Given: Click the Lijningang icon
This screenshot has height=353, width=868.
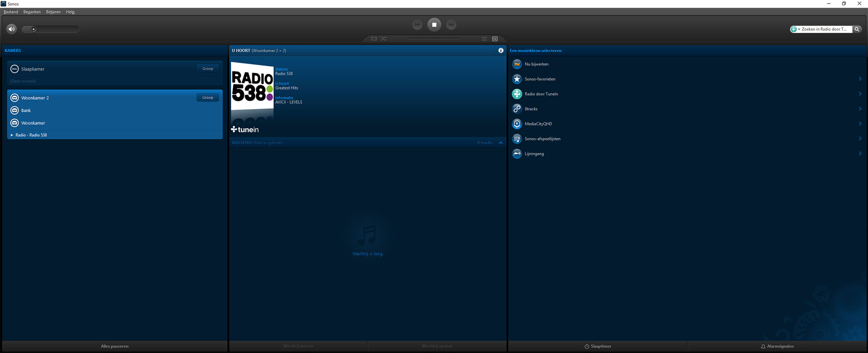Looking at the screenshot, I should (517, 154).
